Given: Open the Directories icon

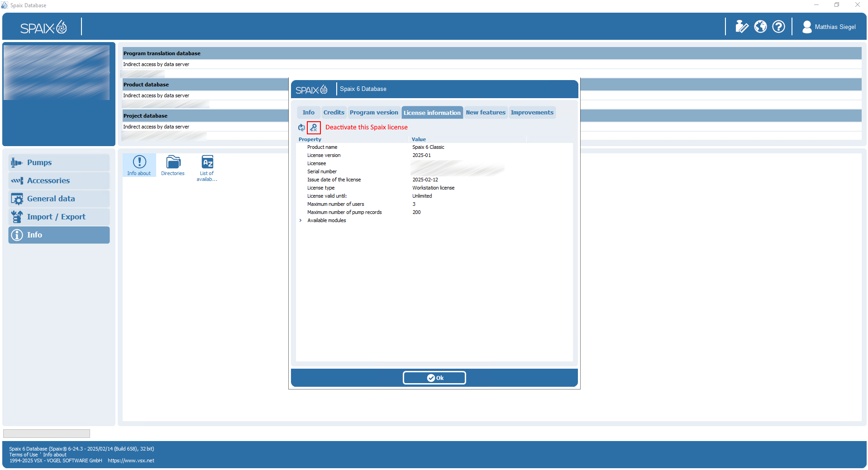Looking at the screenshot, I should coord(173,165).
